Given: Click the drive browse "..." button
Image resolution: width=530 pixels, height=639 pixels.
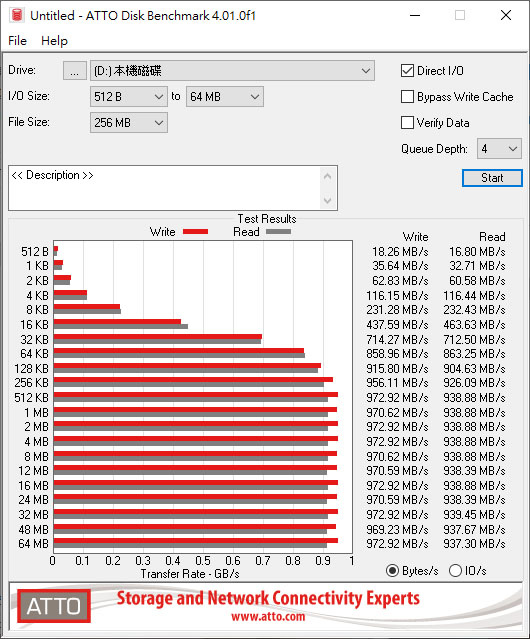Looking at the screenshot, I should click(x=75, y=71).
